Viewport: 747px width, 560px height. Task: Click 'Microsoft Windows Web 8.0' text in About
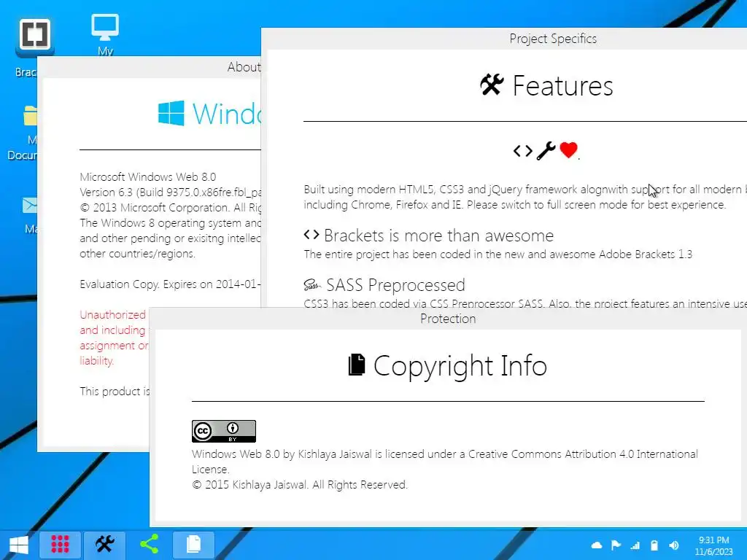click(147, 176)
